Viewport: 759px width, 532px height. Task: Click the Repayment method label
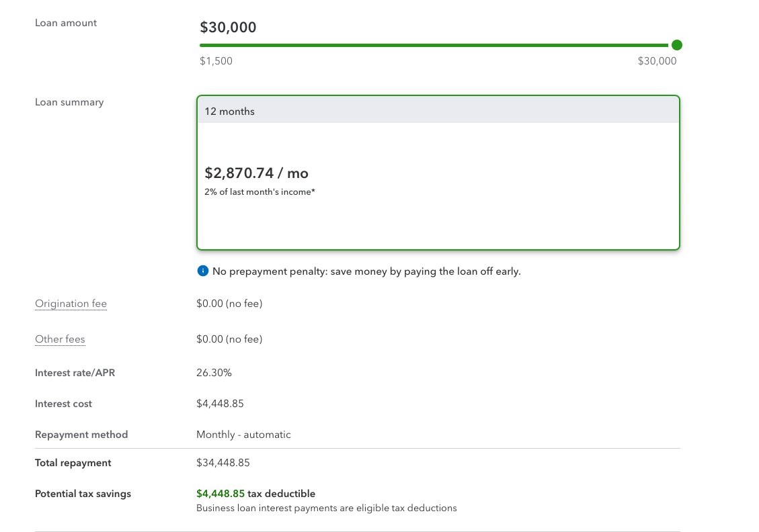pyautogui.click(x=81, y=435)
